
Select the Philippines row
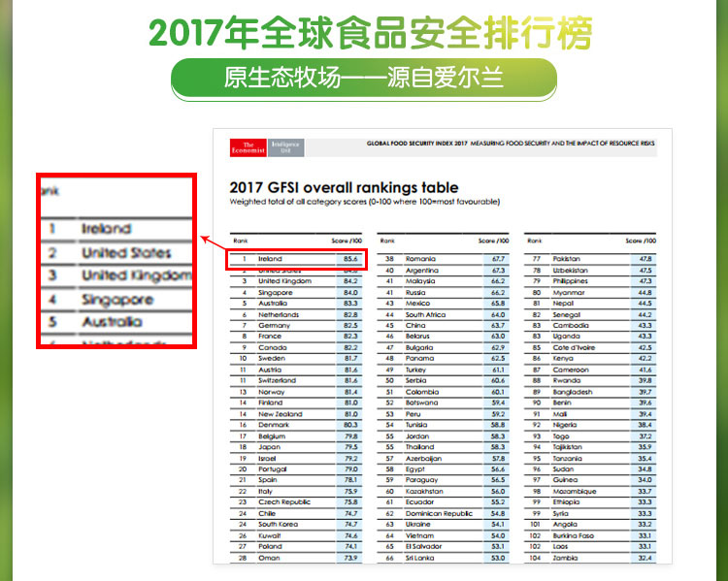(x=590, y=281)
